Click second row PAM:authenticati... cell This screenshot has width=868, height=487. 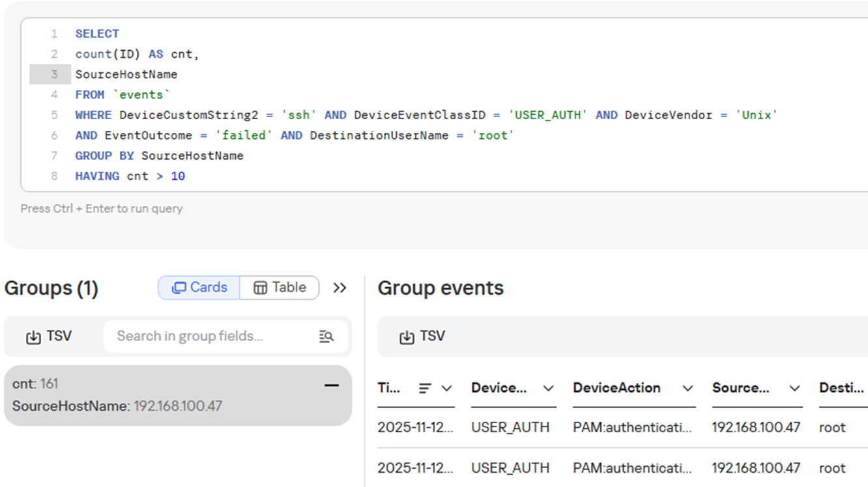pyautogui.click(x=633, y=468)
